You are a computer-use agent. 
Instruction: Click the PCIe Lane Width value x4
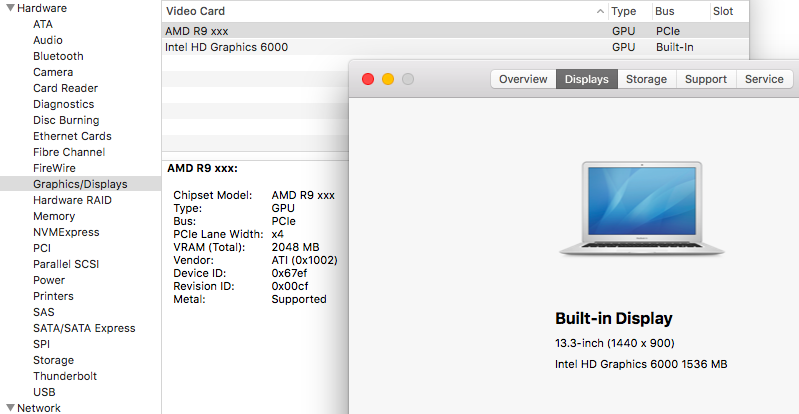pyautogui.click(x=278, y=234)
